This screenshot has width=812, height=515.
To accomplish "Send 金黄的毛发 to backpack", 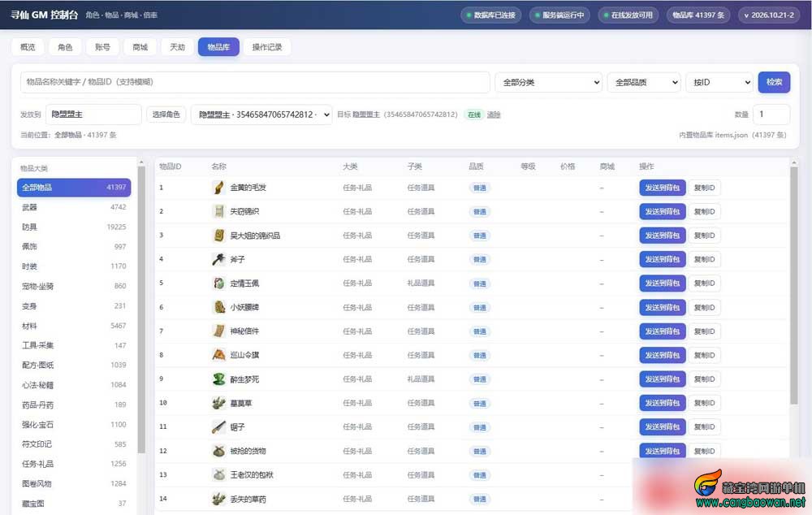I will coord(663,188).
